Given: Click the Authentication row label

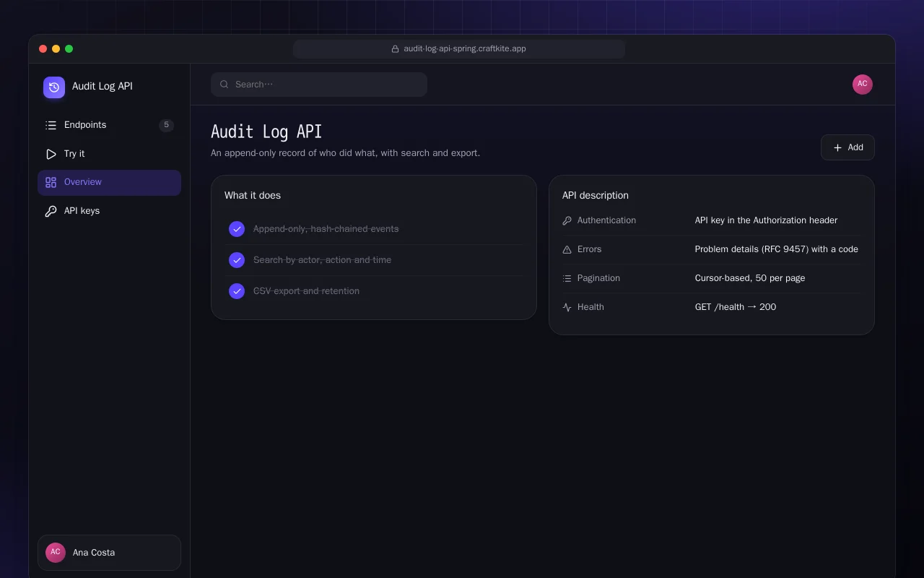Looking at the screenshot, I should 606,220.
